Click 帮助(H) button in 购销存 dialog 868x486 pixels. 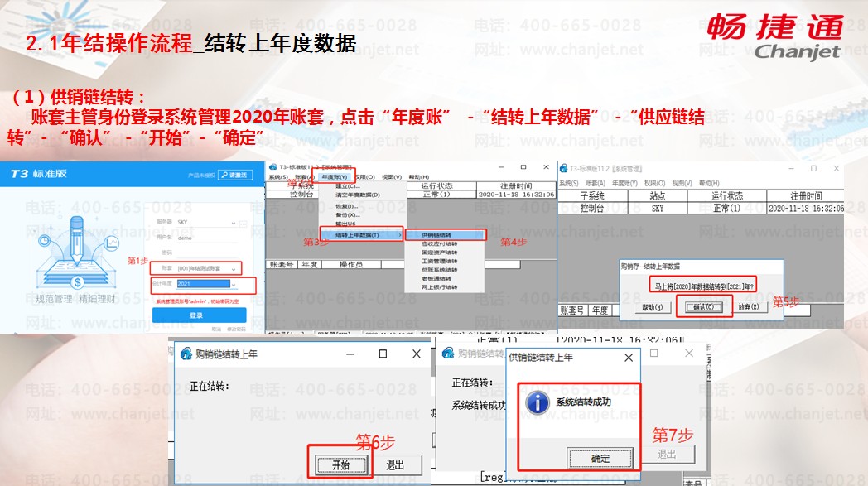(652, 307)
